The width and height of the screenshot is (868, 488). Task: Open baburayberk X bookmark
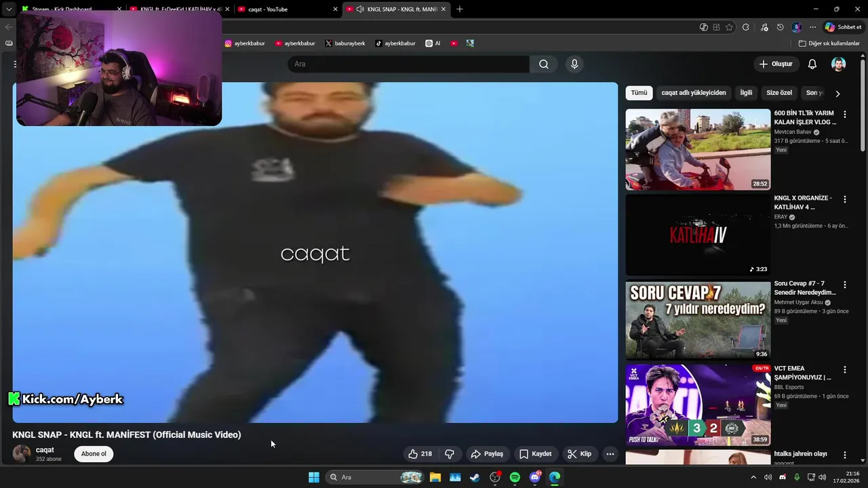pos(345,43)
